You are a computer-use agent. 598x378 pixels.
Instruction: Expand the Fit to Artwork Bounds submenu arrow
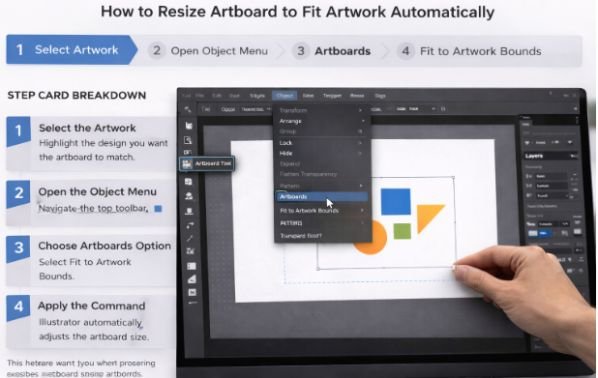pyautogui.click(x=362, y=211)
